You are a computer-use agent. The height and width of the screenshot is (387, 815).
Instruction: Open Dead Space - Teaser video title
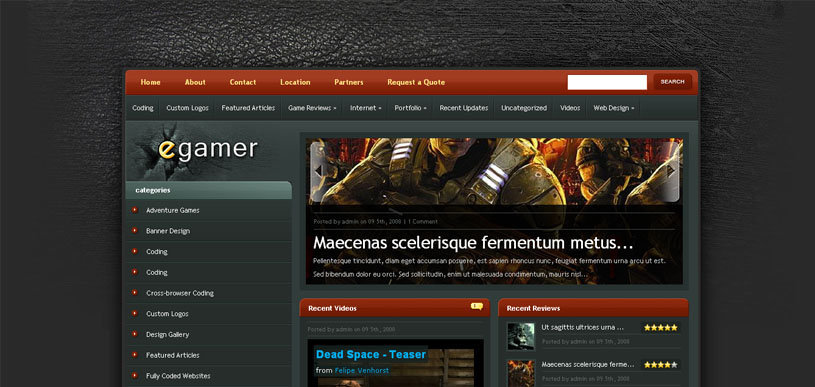pyautogui.click(x=371, y=354)
